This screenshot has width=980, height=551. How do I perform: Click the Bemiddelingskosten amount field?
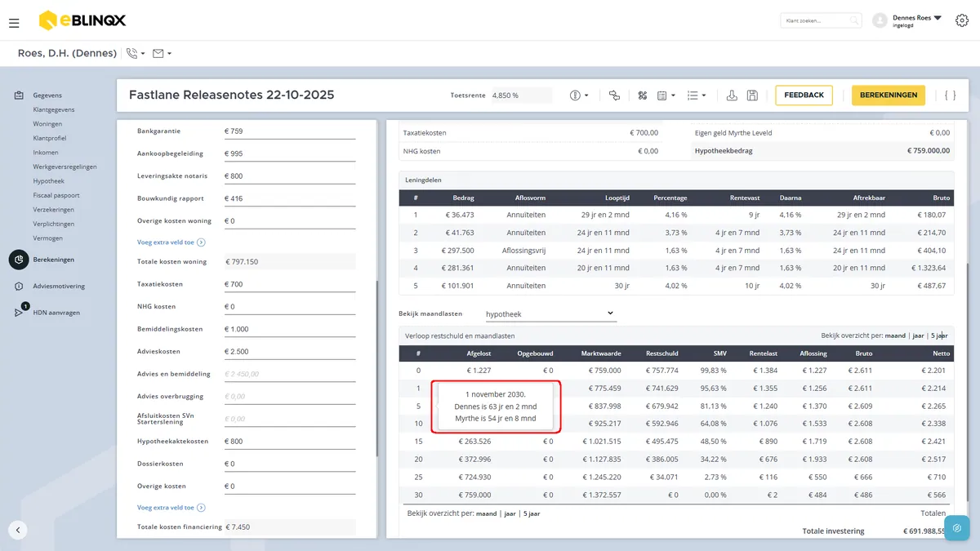[290, 329]
